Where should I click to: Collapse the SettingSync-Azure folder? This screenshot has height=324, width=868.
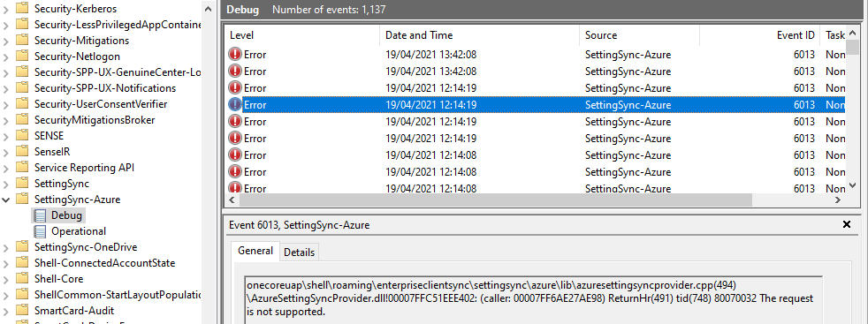pyautogui.click(x=7, y=200)
